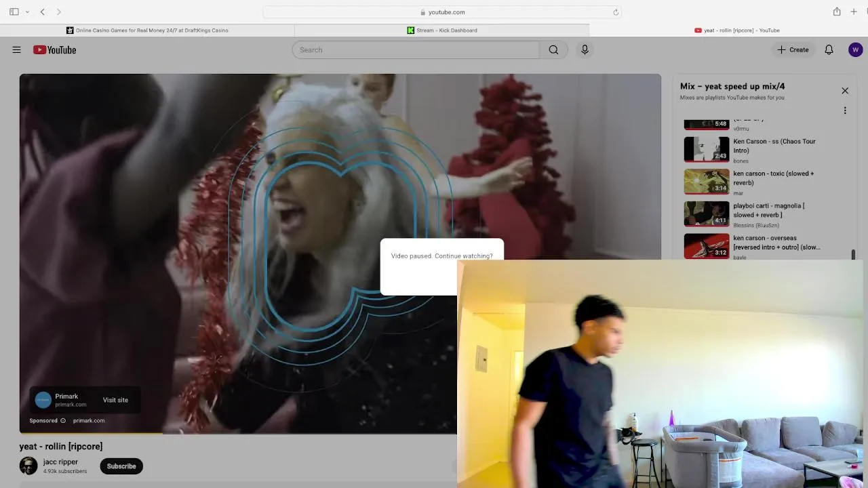Focus the YouTube search field
The width and height of the screenshot is (868, 488).
pyautogui.click(x=416, y=49)
